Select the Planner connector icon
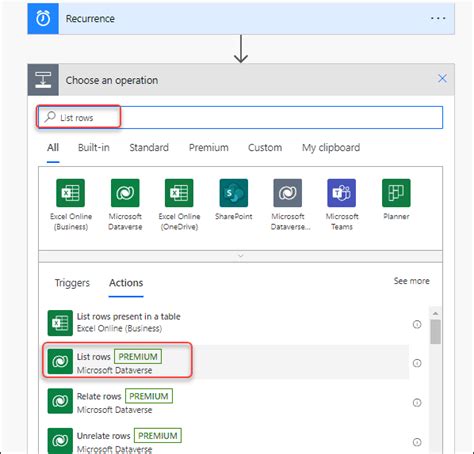This screenshot has height=454, width=474. point(396,193)
